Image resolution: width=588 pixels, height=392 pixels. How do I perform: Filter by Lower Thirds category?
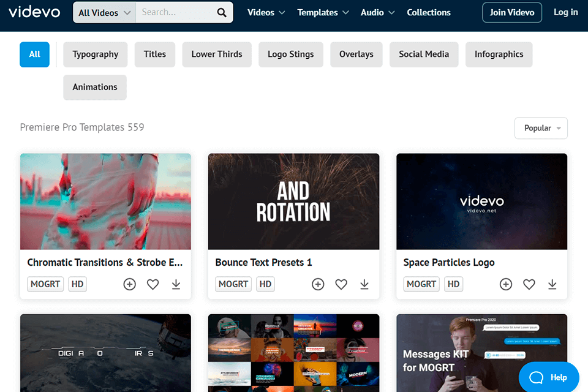point(217,55)
